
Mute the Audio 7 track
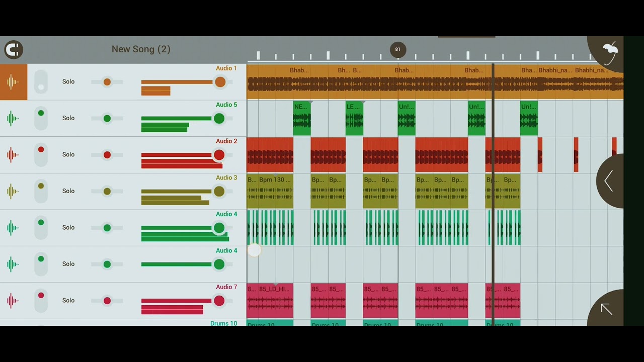[x=41, y=301]
